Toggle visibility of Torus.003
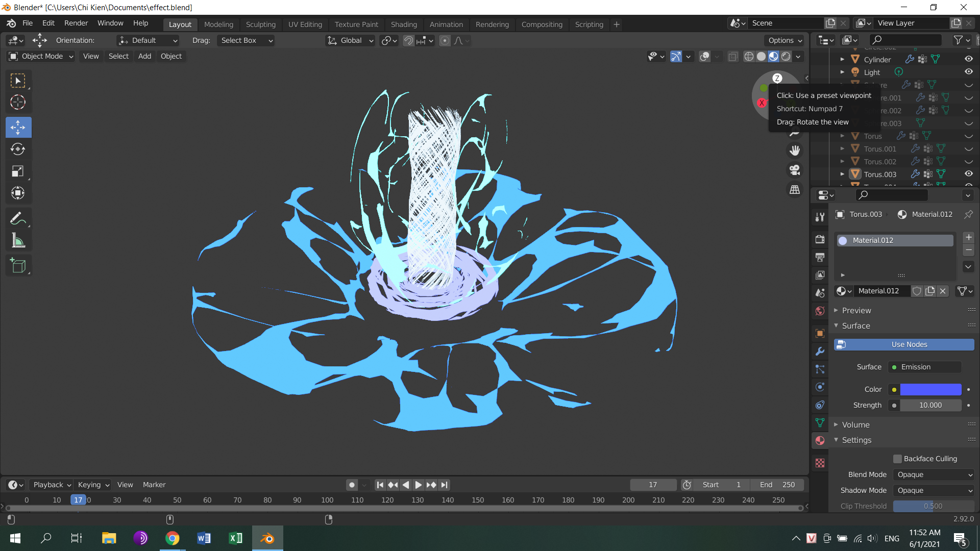 (x=968, y=174)
